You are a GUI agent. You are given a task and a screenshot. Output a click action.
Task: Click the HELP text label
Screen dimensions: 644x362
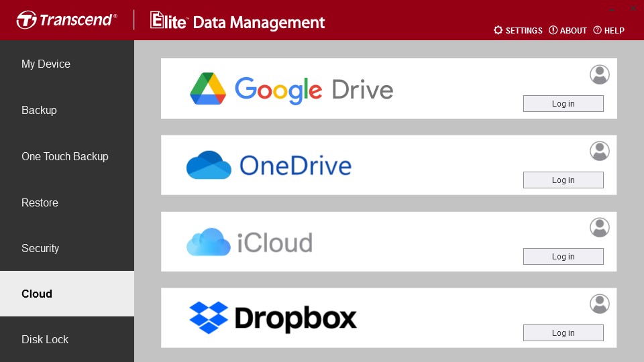[x=614, y=30]
